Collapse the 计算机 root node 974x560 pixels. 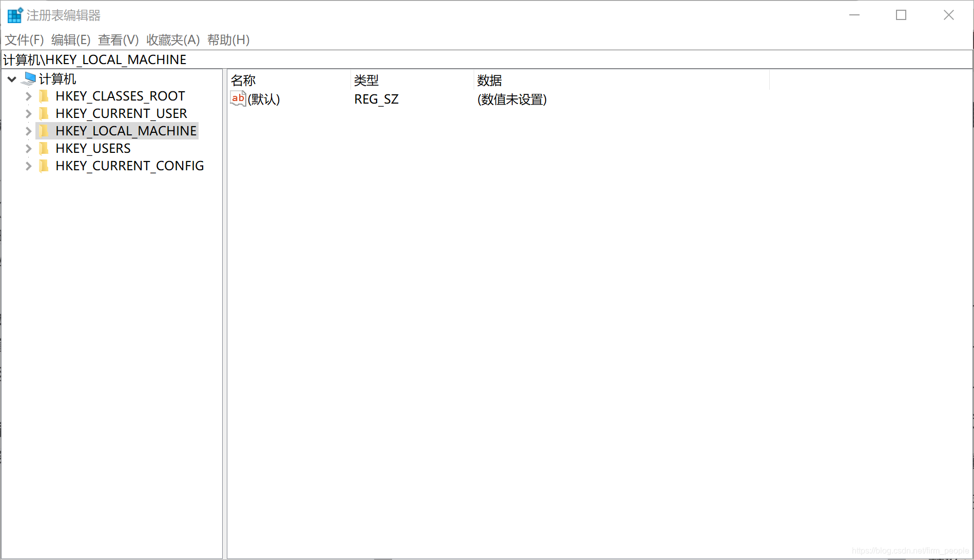[x=12, y=79]
